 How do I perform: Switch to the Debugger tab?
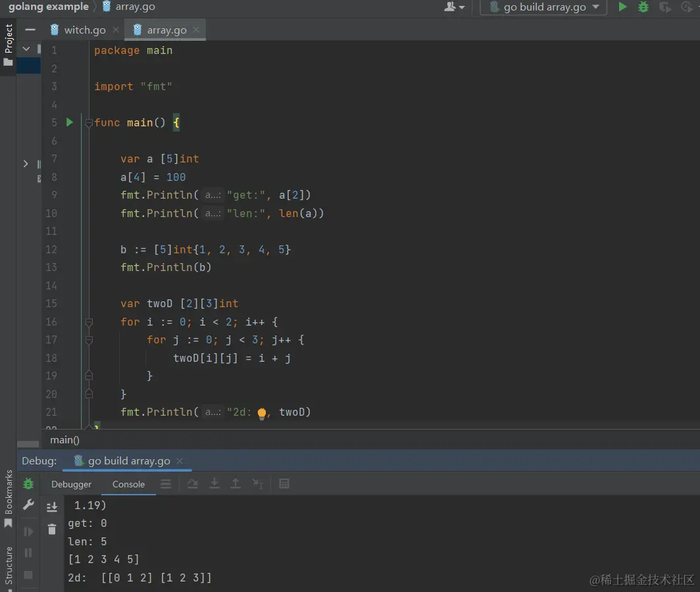[72, 484]
